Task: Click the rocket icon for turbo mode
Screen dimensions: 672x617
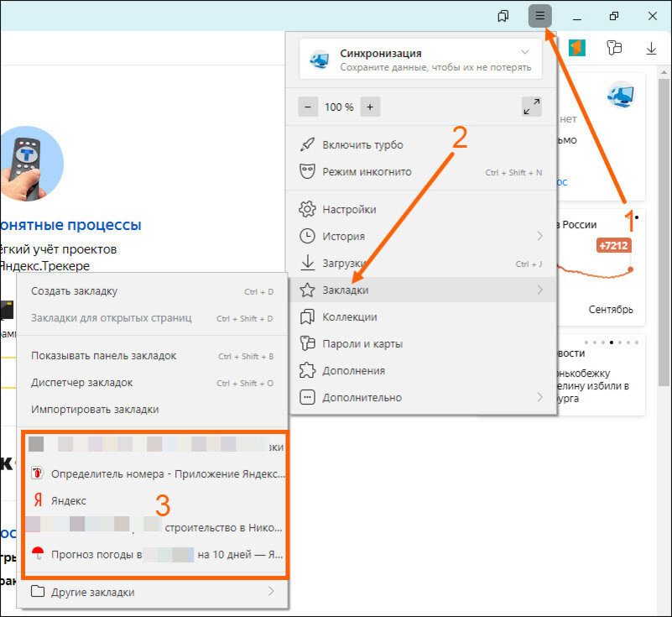Action: [307, 144]
